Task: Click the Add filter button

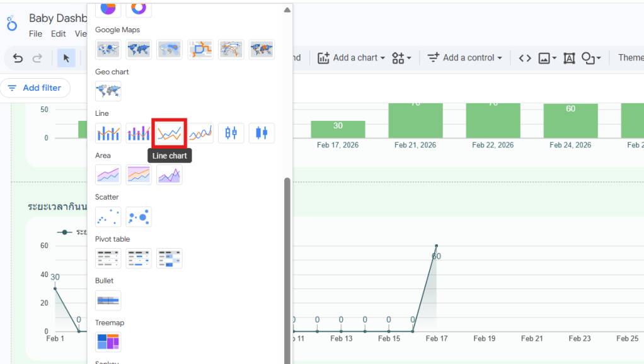Action: click(35, 88)
